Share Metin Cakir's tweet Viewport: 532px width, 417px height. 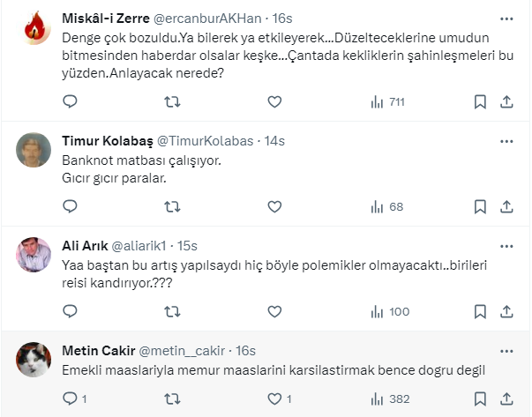506,399
